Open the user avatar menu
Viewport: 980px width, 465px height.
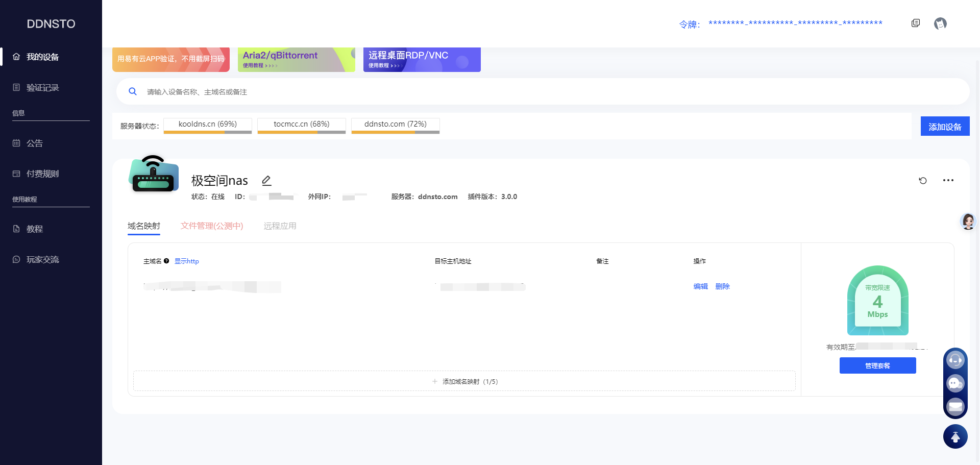(x=940, y=23)
